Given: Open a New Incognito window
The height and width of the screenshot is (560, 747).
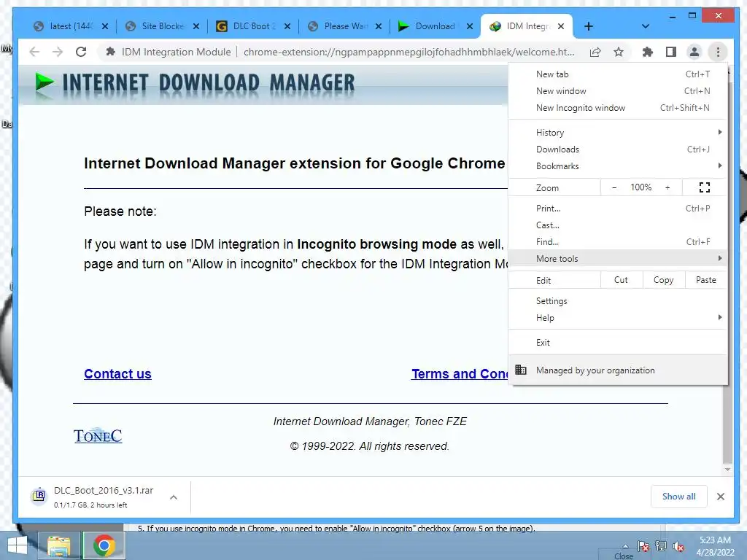Looking at the screenshot, I should (x=617, y=108).
